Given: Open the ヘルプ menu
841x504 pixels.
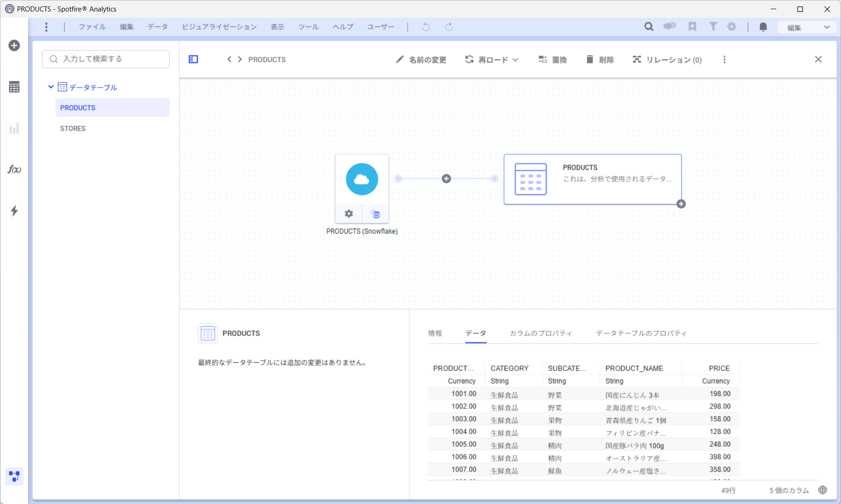Looking at the screenshot, I should [x=343, y=27].
